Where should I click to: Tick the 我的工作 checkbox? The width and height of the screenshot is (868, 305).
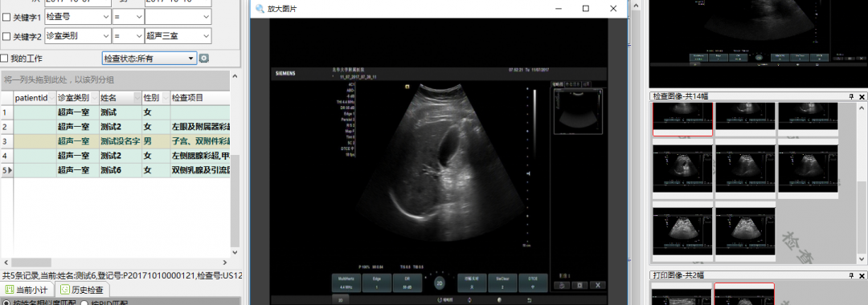click(5, 59)
